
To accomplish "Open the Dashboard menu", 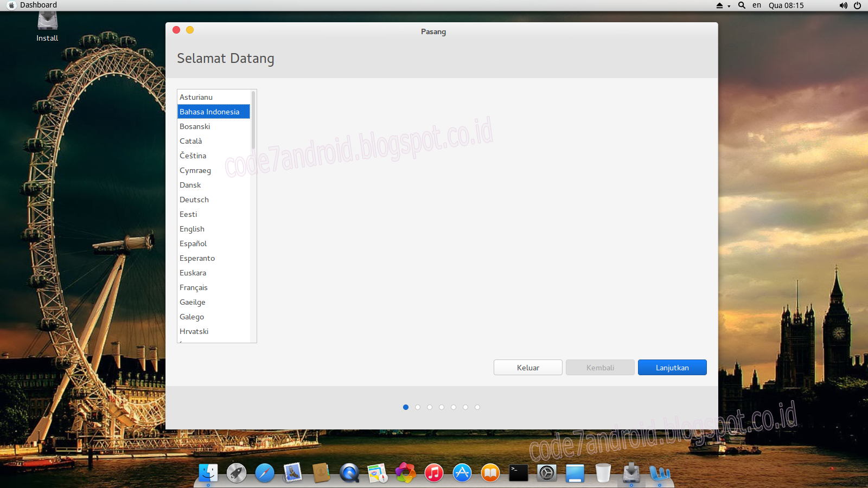I will (38, 5).
